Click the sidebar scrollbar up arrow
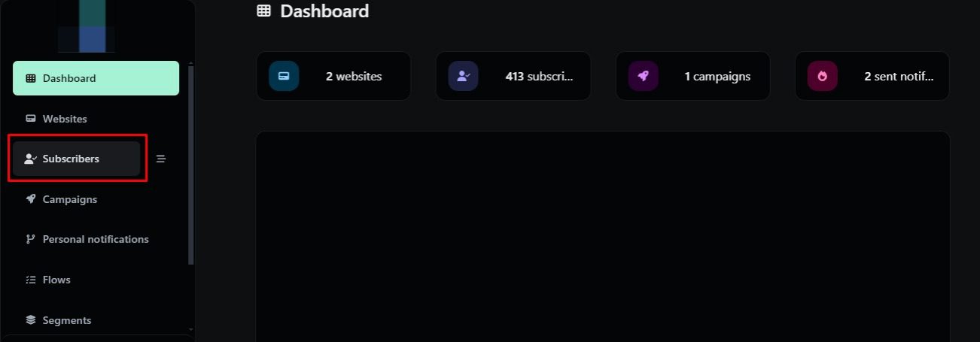The width and height of the screenshot is (980, 342). [x=190, y=63]
